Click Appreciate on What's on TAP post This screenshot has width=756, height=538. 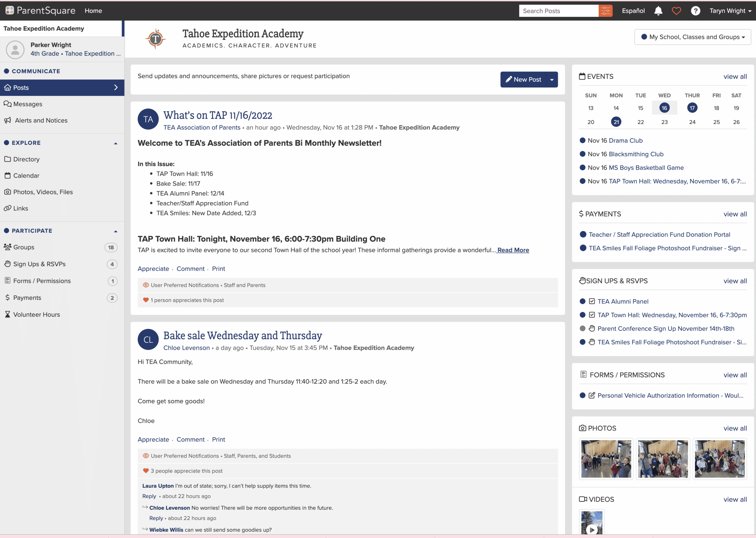153,269
